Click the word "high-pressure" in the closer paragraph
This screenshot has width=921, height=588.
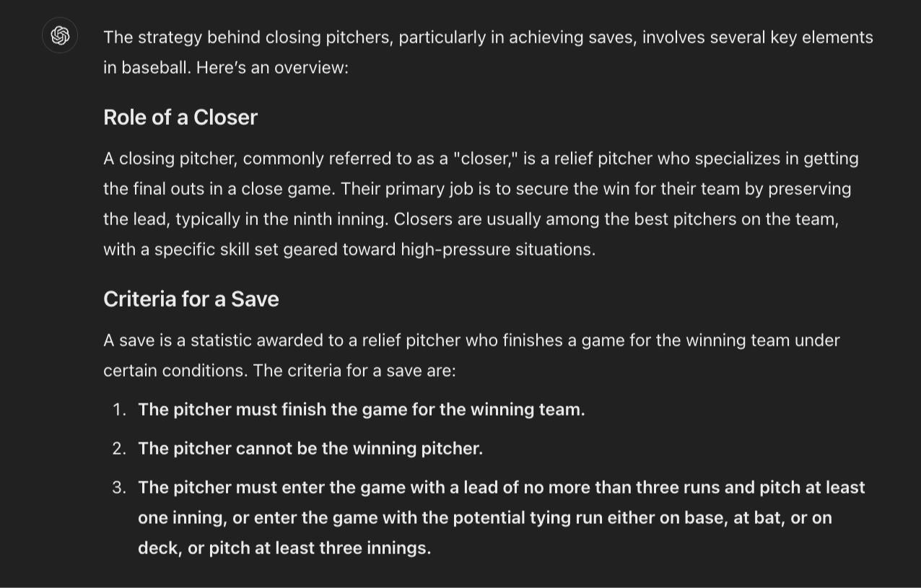tap(455, 250)
